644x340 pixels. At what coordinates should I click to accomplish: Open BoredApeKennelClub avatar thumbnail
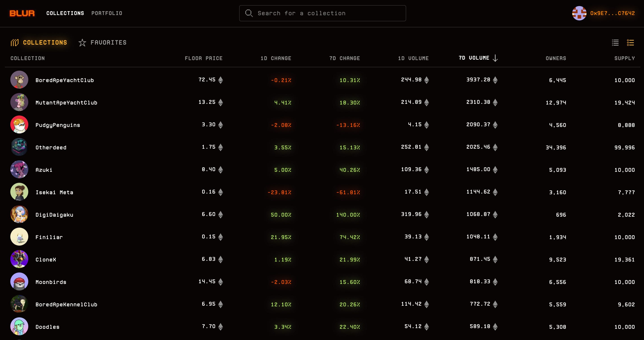tap(19, 304)
